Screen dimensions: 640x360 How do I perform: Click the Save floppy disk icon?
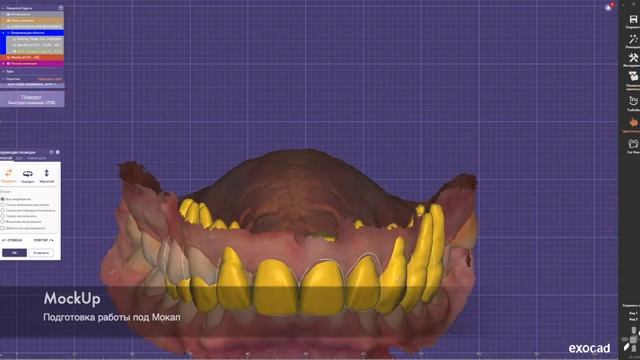[x=633, y=20]
